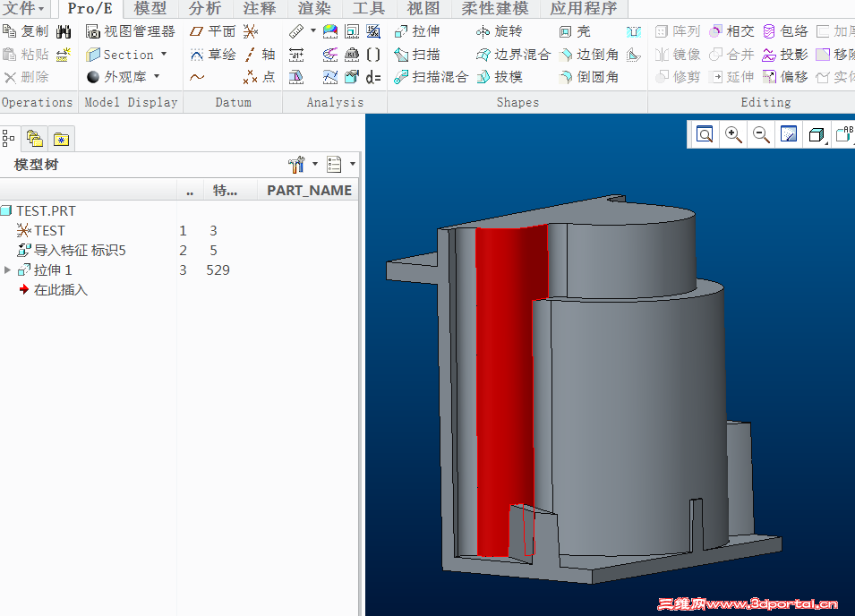Select the 偏移 offset tool
Viewport: 855px width, 616px height.
point(786,77)
